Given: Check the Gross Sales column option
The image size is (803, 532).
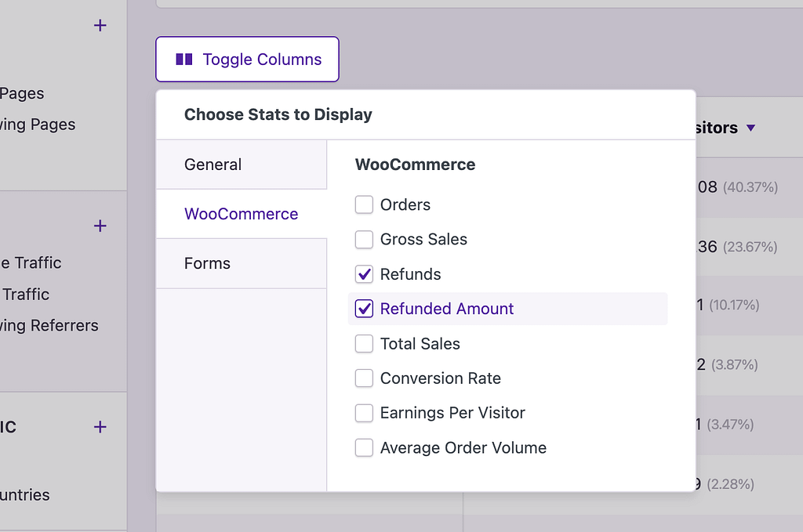Looking at the screenshot, I should point(364,240).
